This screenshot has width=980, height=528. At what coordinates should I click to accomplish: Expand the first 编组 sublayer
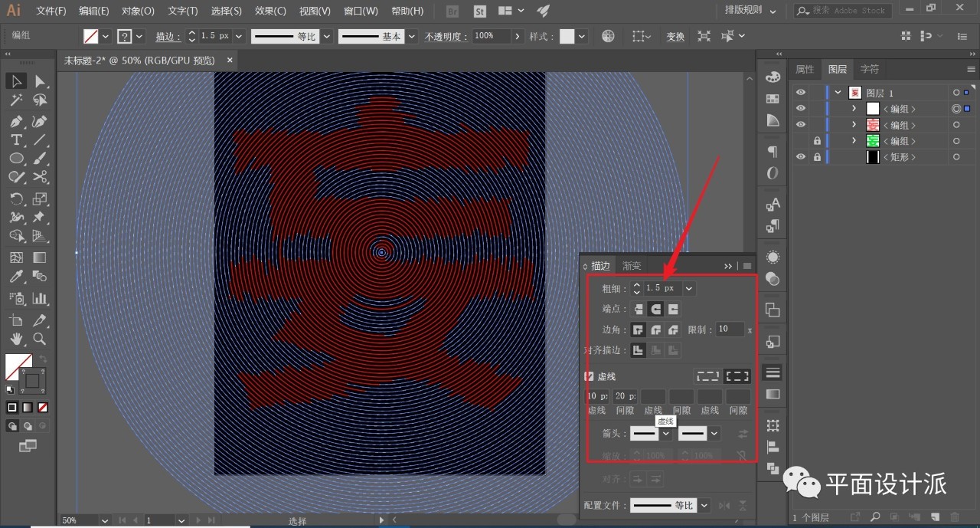point(854,109)
